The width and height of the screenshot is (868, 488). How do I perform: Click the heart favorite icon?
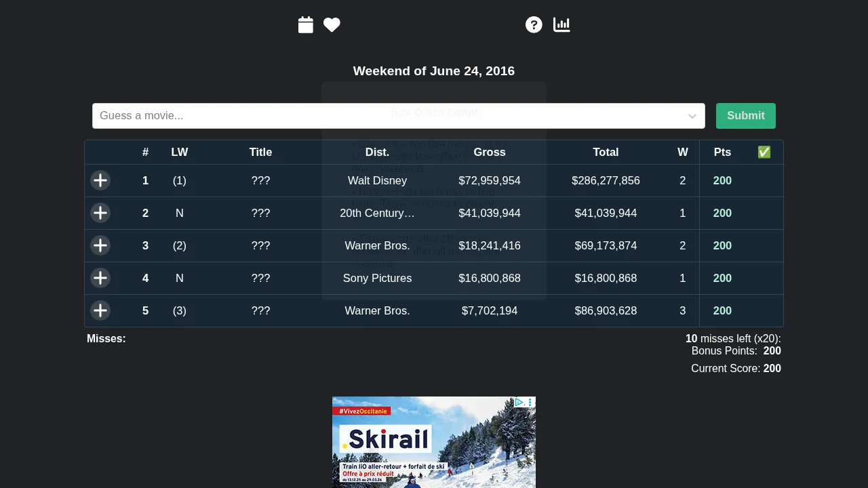(x=332, y=25)
